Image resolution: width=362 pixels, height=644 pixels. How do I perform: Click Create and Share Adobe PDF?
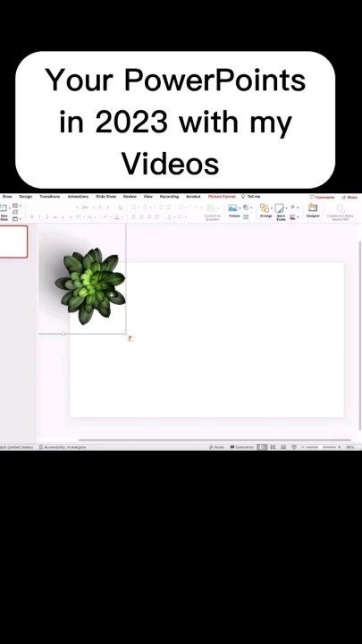tap(340, 212)
